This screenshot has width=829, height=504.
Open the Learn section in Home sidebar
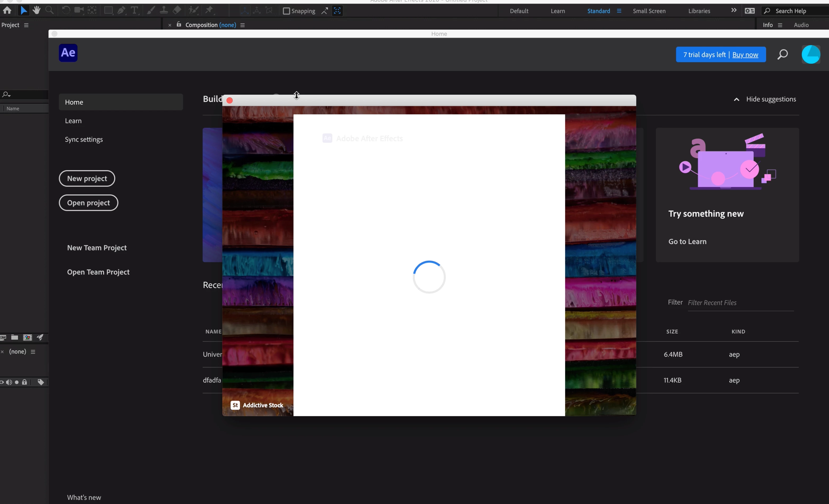73,121
